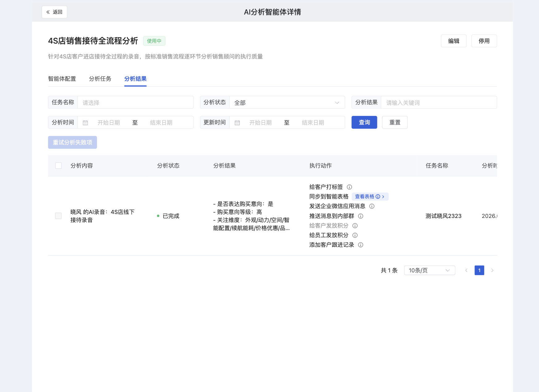Click the info icon beside 给客户发放积分
Viewport: 539px width, 392px height.
click(355, 226)
